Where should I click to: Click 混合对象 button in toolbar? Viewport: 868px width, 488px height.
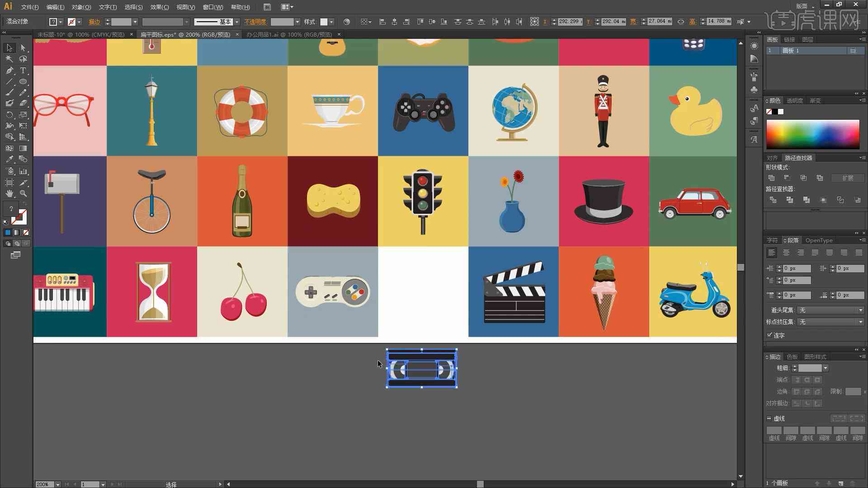click(x=19, y=21)
